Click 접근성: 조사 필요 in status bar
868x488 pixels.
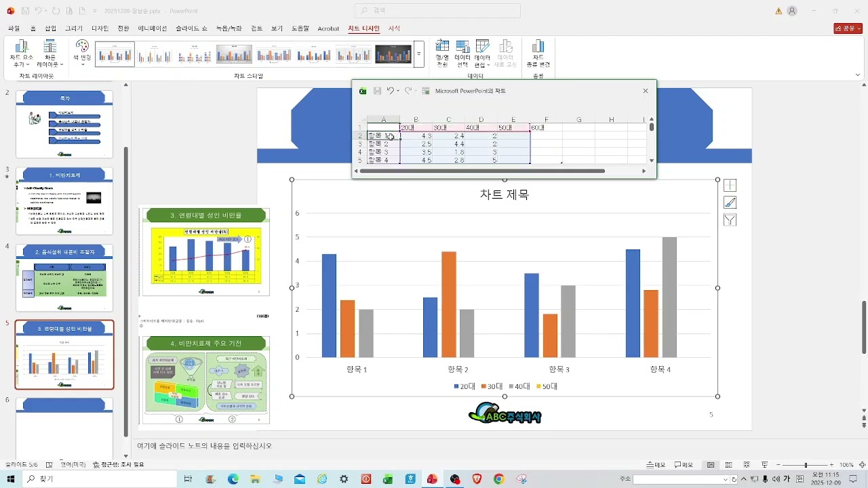click(119, 465)
